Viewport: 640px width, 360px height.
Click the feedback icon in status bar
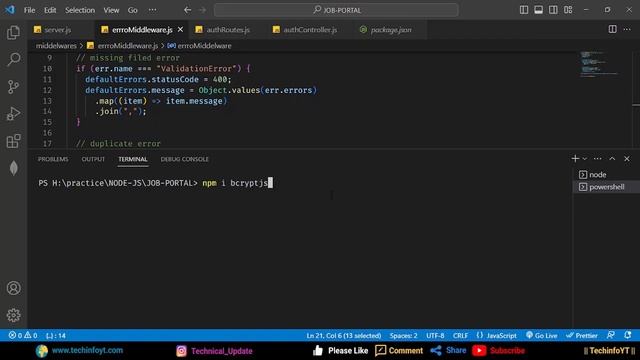[611, 336]
